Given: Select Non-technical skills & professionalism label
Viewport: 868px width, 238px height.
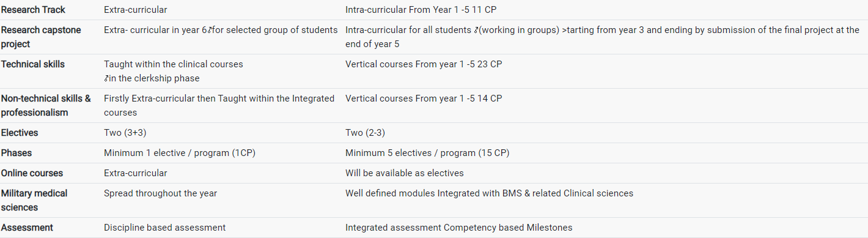Looking at the screenshot, I should point(46,105).
